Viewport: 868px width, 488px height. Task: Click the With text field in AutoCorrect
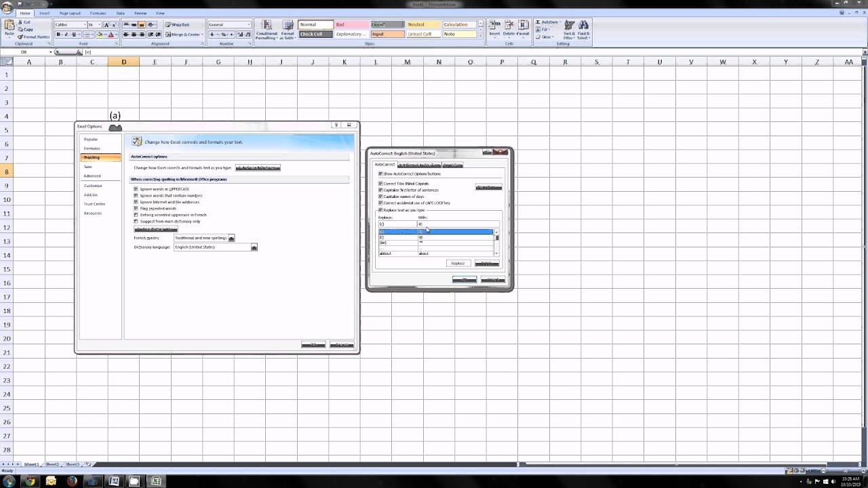tap(458, 224)
